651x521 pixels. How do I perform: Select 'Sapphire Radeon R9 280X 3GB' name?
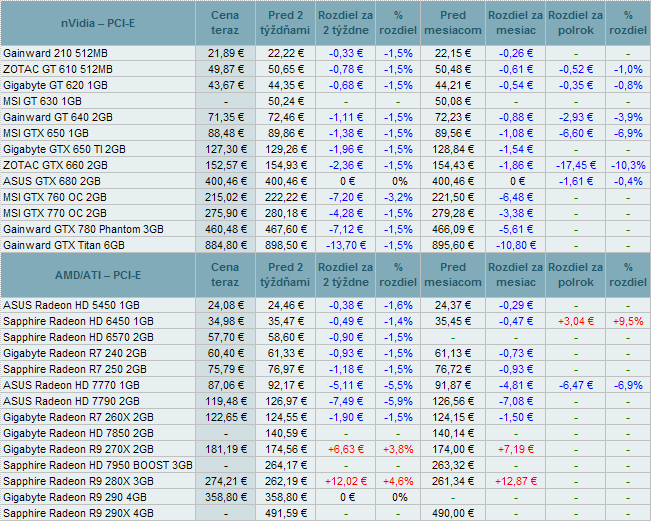point(78,481)
